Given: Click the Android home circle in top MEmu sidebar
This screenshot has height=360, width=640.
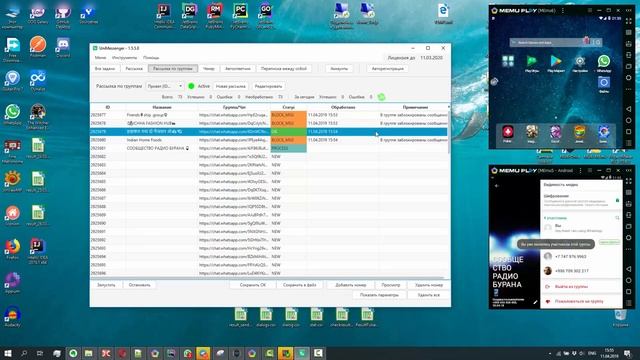Looking at the screenshot, I should 629,120.
